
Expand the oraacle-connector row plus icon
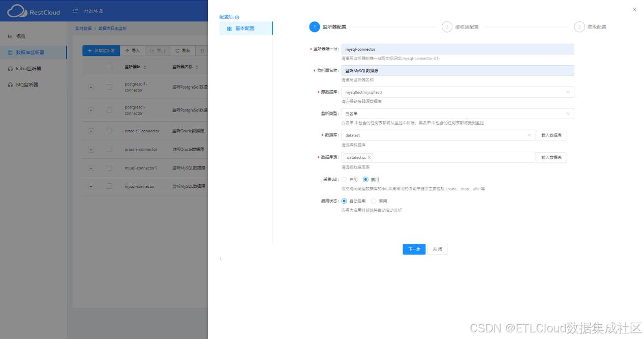point(91,150)
